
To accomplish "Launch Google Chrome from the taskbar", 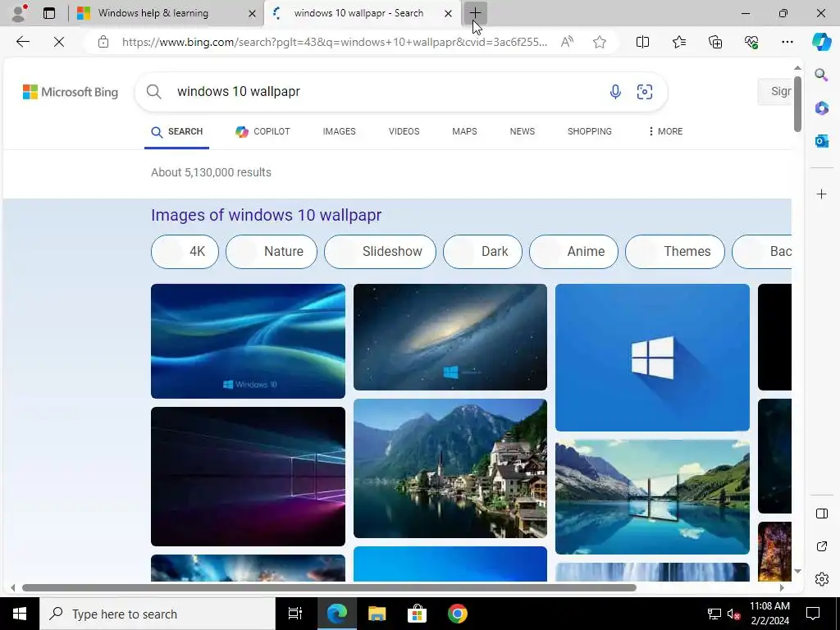I will click(457, 614).
